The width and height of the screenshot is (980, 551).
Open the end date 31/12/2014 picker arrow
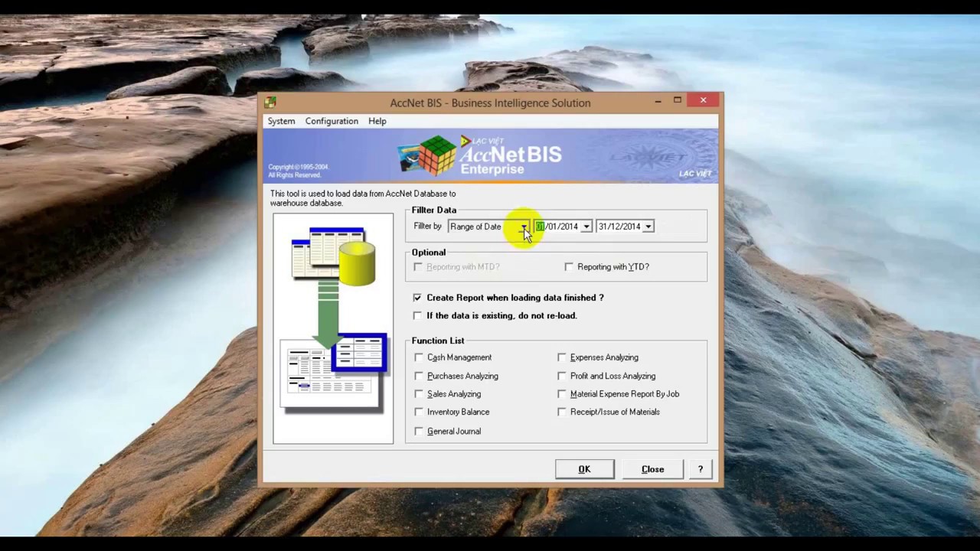(x=648, y=227)
